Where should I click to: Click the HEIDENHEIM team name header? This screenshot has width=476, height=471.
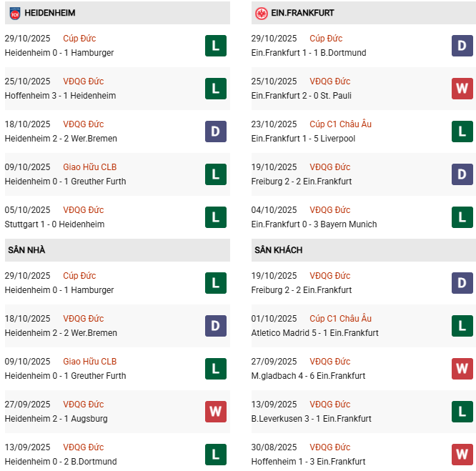tap(50, 13)
